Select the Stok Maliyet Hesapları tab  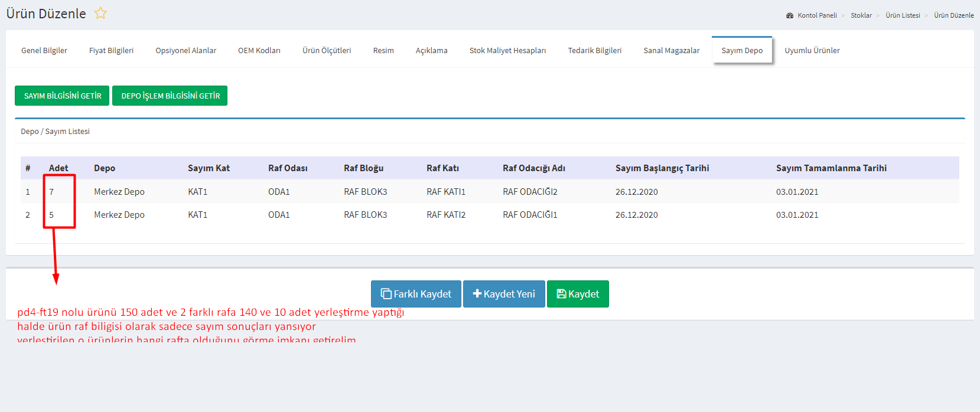pos(507,51)
